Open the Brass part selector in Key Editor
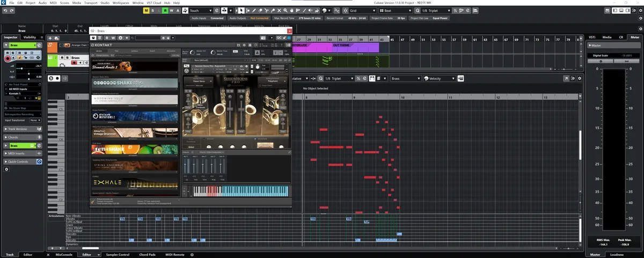The width and height of the screenshot is (644, 258). [405, 78]
